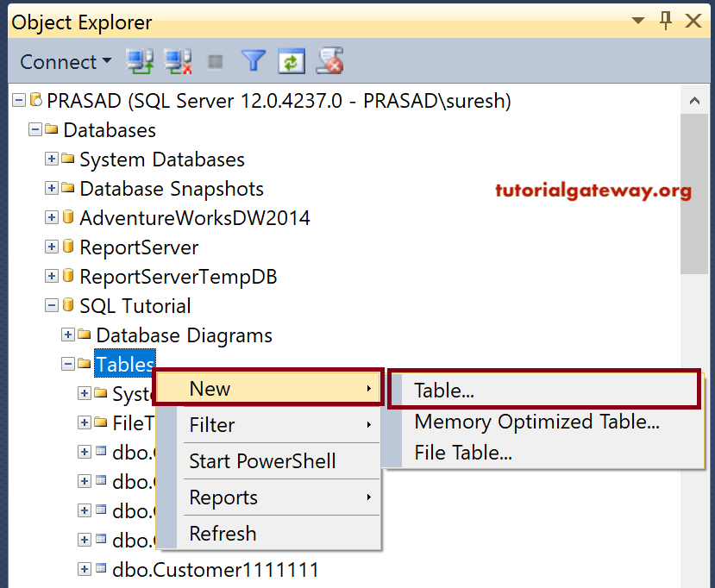The width and height of the screenshot is (715, 588).
Task: Select ReportServer in the tree
Action: click(139, 247)
